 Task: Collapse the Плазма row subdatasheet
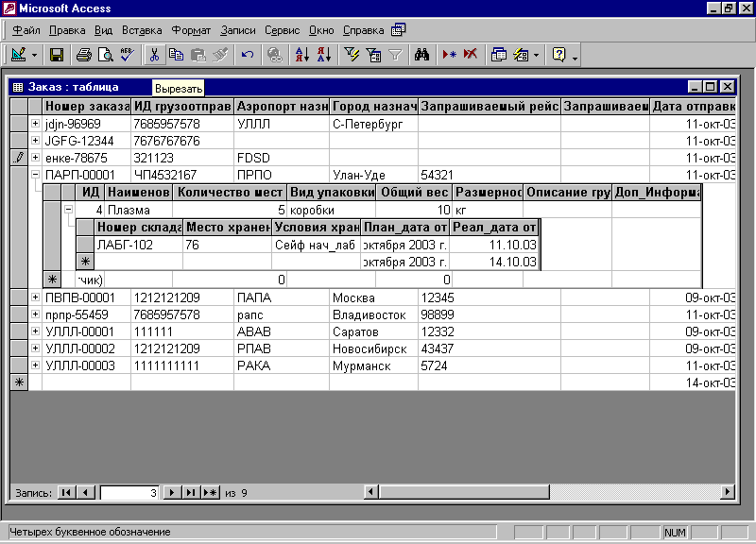point(68,209)
